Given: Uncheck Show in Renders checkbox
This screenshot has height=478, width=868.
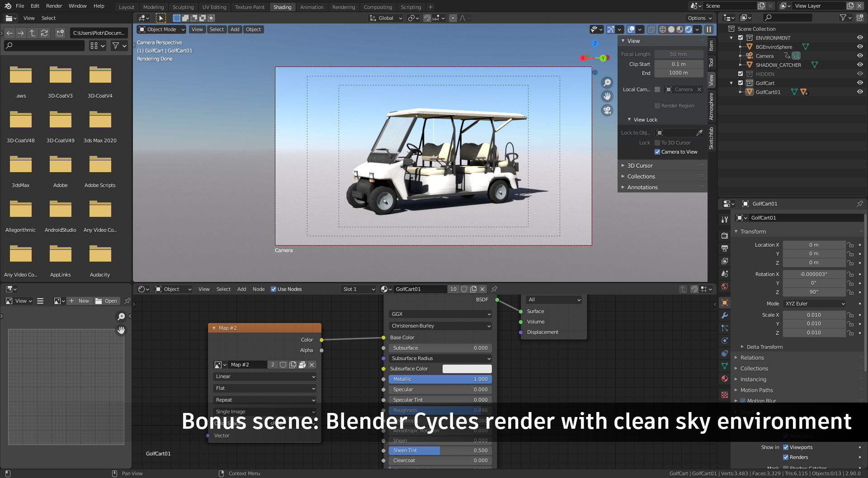Looking at the screenshot, I should point(786,457).
